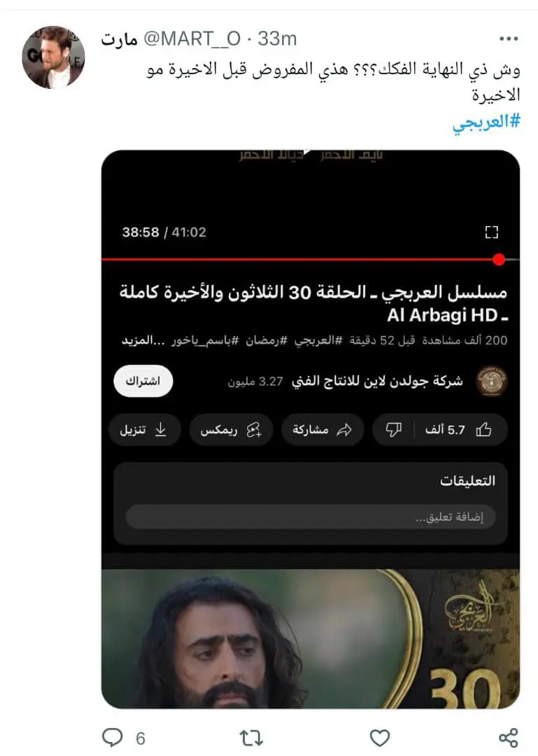The image size is (538, 756).
Task: Open the episode 30 video thumbnail
Action: click(x=311, y=638)
